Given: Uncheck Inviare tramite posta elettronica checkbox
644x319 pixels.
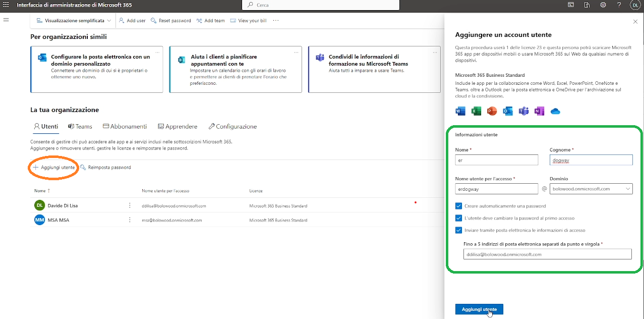Looking at the screenshot, I should pos(458,230).
